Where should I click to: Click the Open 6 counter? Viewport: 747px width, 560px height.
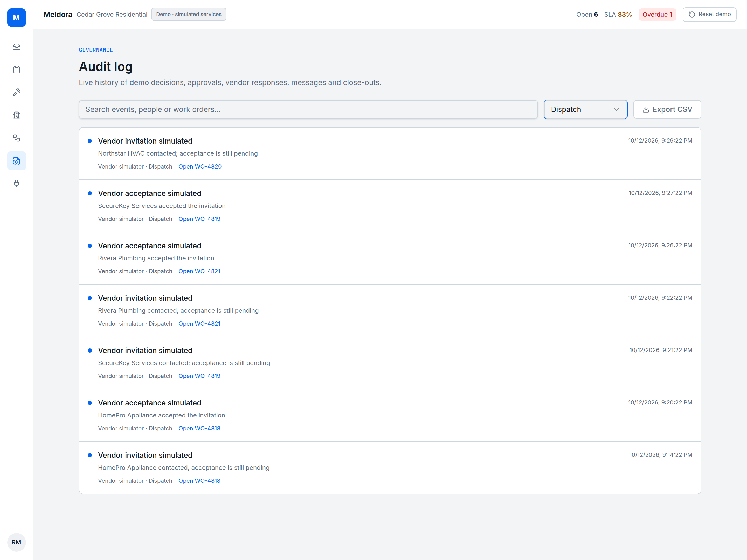587,15
